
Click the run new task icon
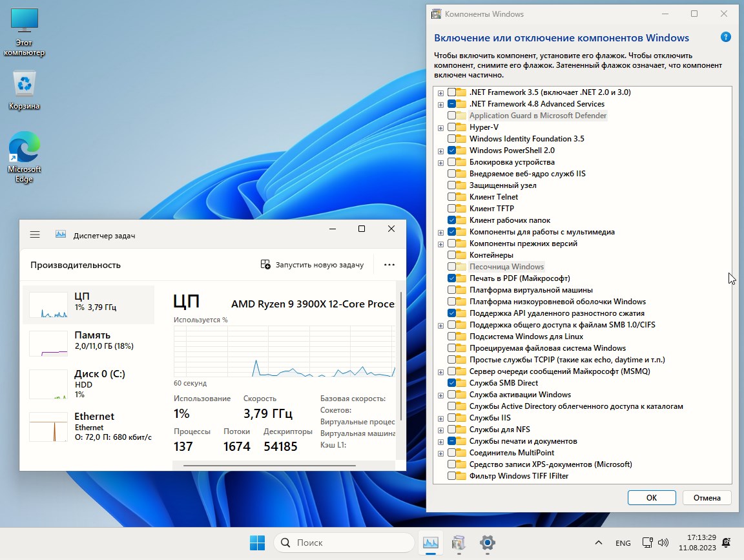point(265,264)
